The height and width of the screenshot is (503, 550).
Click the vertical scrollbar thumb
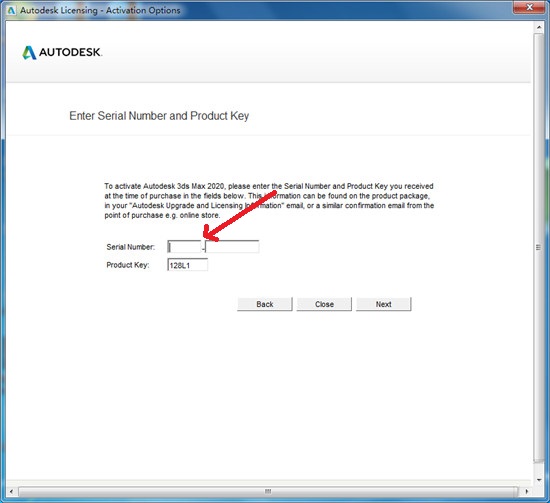tap(538, 247)
